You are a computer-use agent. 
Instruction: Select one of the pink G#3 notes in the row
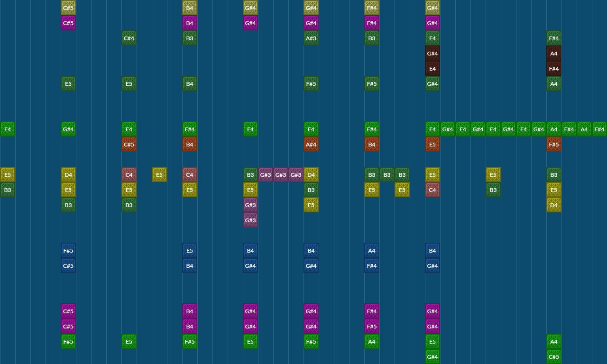click(266, 174)
